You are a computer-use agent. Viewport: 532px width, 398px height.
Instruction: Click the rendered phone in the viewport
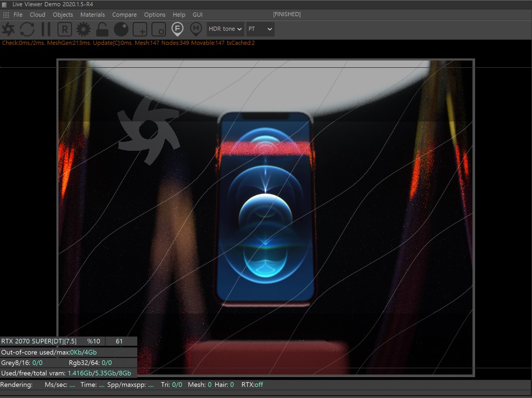point(266,209)
